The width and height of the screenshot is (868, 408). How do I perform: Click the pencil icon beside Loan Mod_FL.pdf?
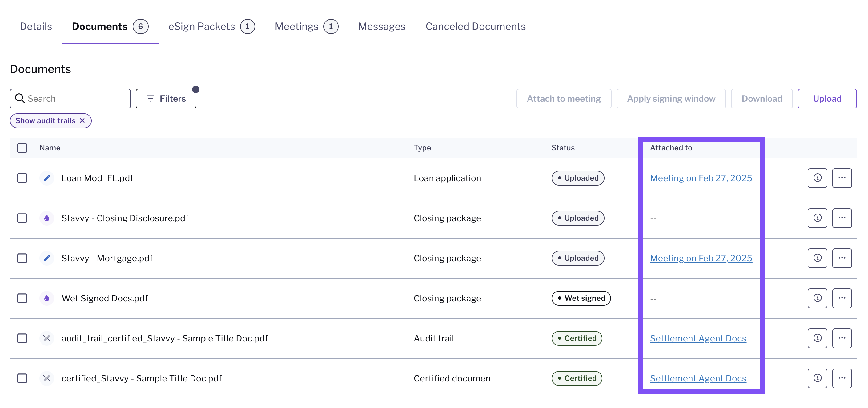(x=47, y=178)
